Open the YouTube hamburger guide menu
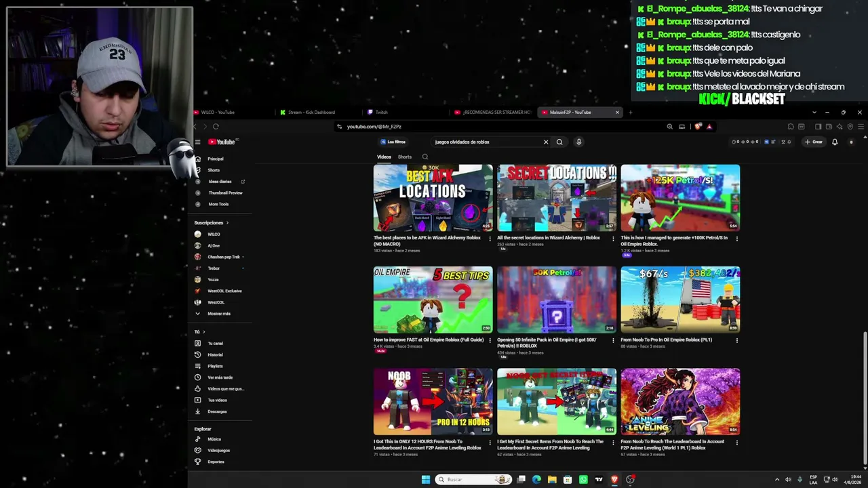 coord(197,142)
